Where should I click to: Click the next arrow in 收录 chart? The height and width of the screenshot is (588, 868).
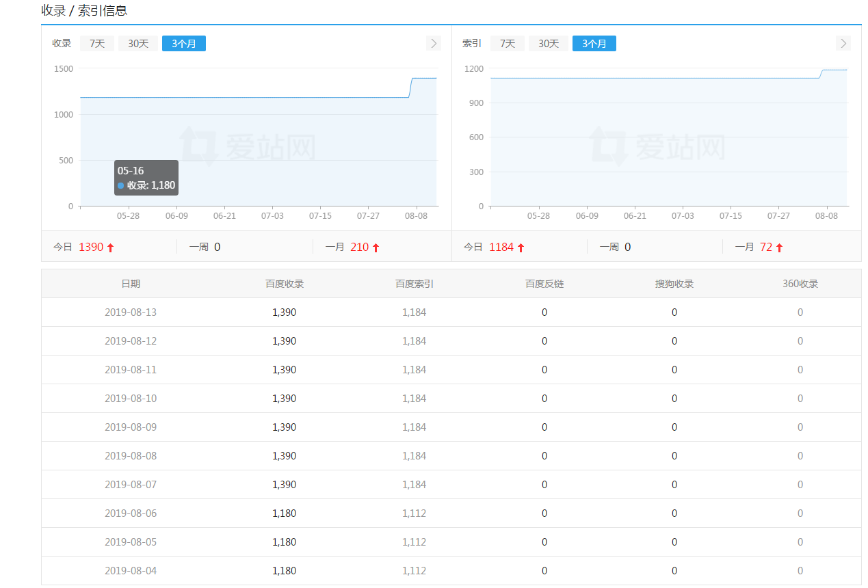click(433, 44)
